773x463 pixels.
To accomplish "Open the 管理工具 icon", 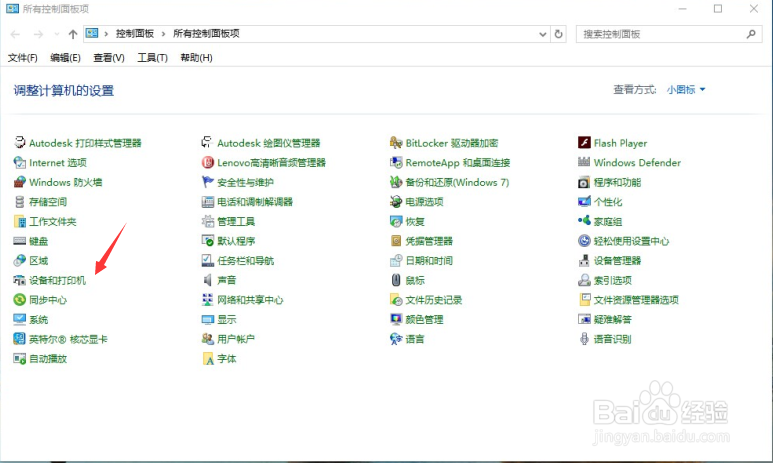I will tap(208, 221).
